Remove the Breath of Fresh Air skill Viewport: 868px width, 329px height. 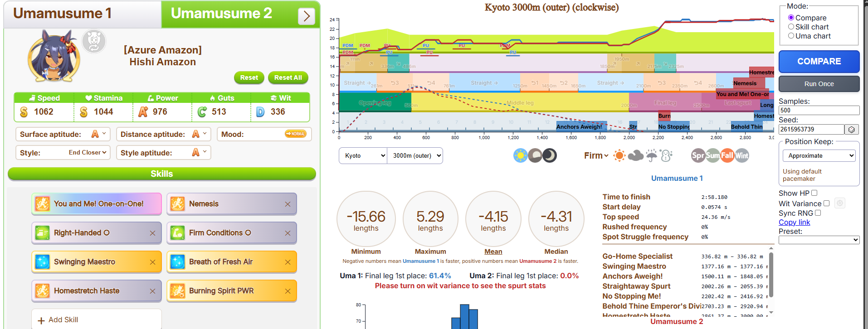tap(288, 262)
